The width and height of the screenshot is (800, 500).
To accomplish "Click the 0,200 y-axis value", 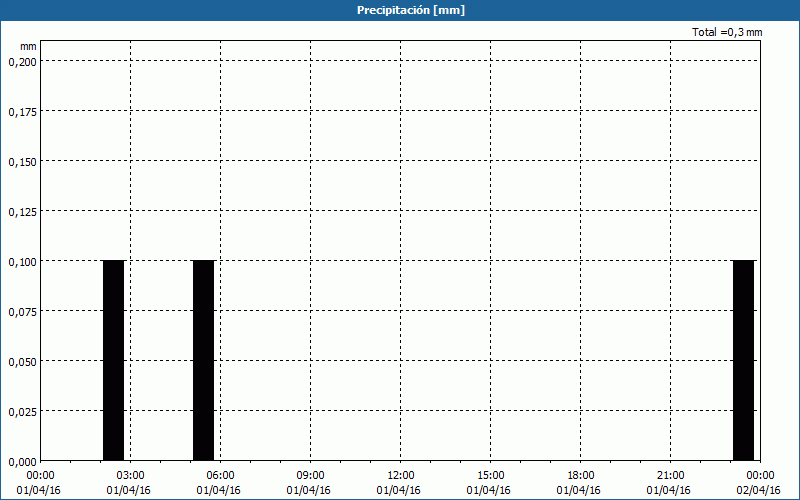I will pos(22,62).
